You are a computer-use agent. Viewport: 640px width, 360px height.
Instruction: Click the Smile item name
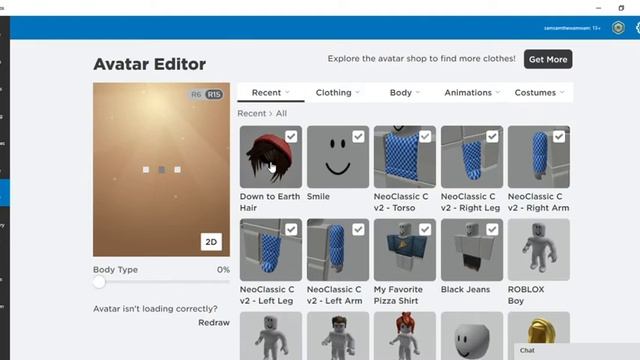pos(318,196)
